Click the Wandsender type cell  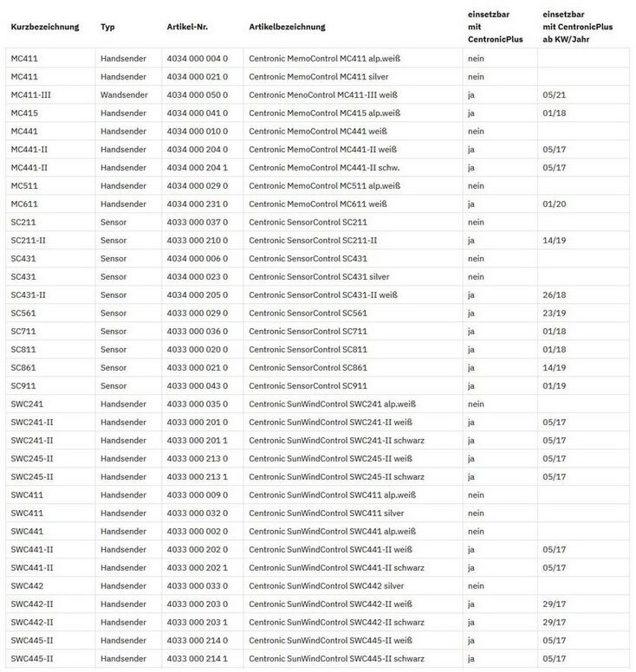point(123,94)
